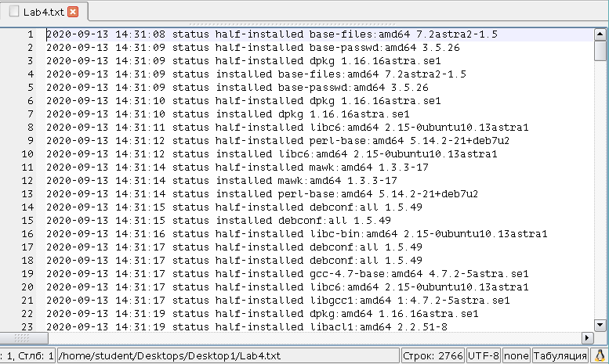Click 'base-files:amd64 7.2astra2-1.5' on line 1
This screenshot has width=609, height=364.
click(x=403, y=34)
